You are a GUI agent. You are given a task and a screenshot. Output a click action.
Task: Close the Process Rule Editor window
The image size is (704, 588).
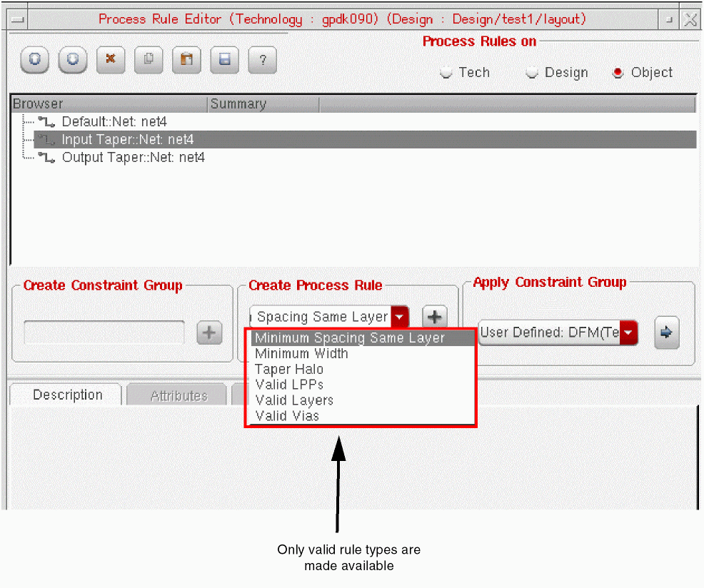(690, 19)
